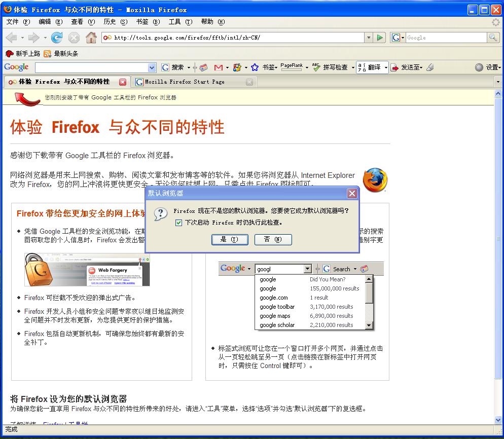Viewport: 504px width, 439px height.
Task: Open the 书签 menu in menu bar
Action: coord(148,22)
